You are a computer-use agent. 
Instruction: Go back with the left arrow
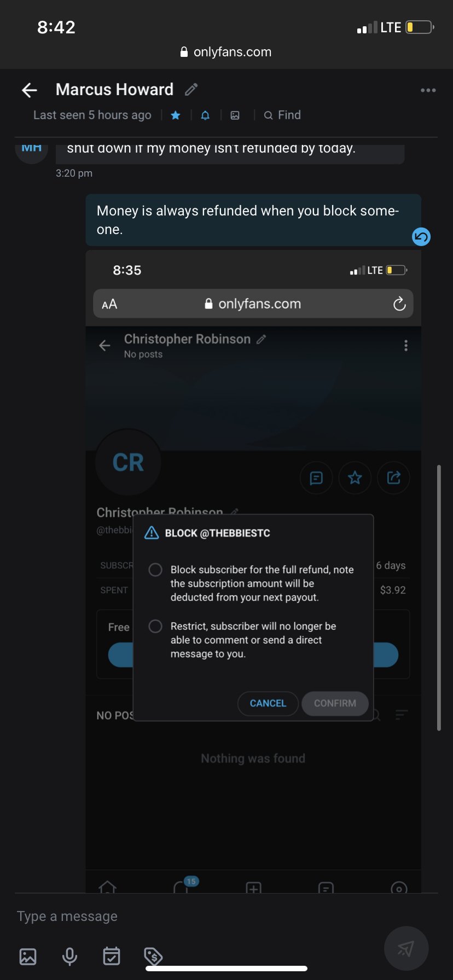30,90
